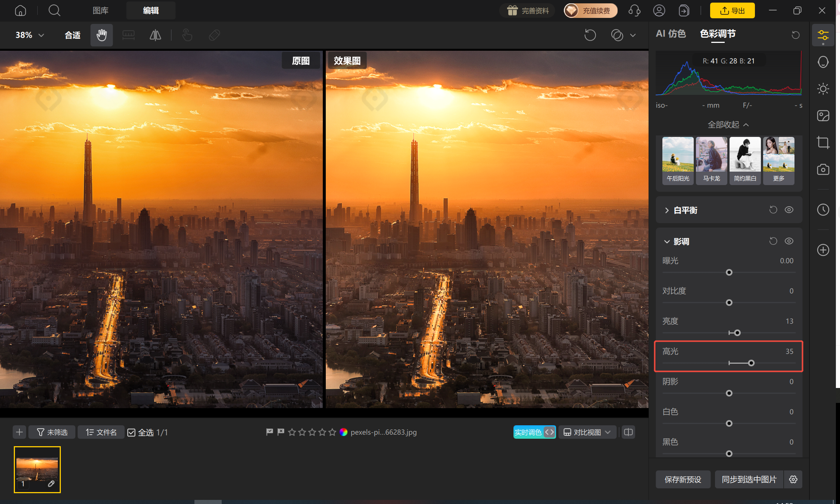Image resolution: width=840 pixels, height=504 pixels.
Task: Click the 亮度 slider handle
Action: point(737,333)
